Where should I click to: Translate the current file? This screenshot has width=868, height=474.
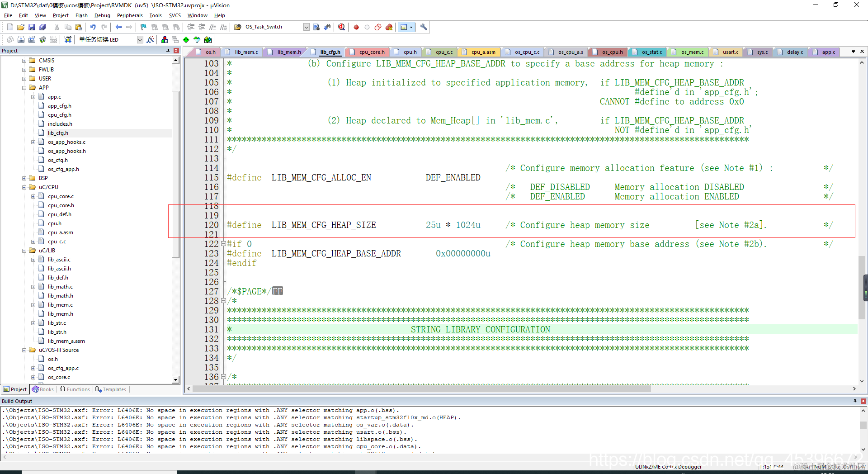click(10, 40)
